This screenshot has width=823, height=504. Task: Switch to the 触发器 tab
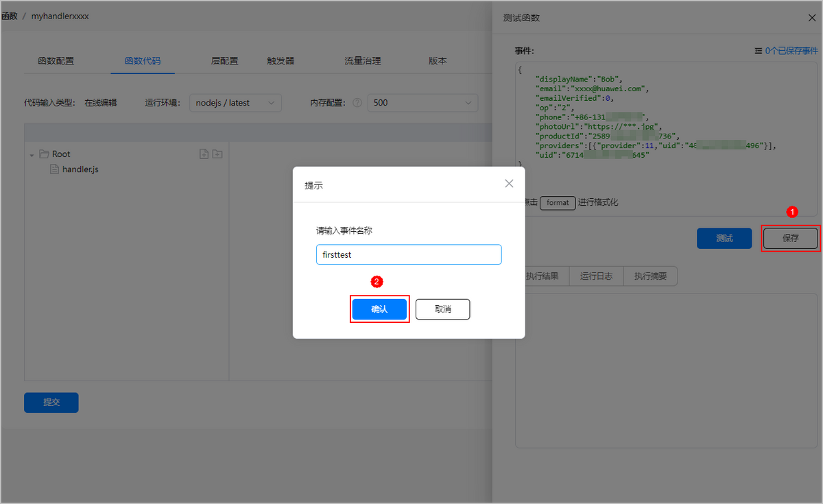[x=281, y=60]
